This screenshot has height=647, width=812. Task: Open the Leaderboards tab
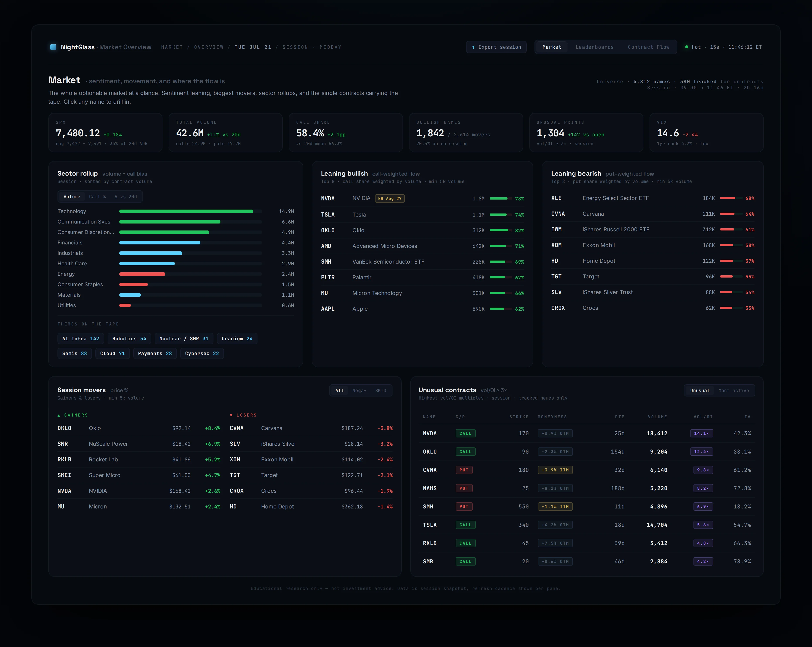pyautogui.click(x=594, y=47)
